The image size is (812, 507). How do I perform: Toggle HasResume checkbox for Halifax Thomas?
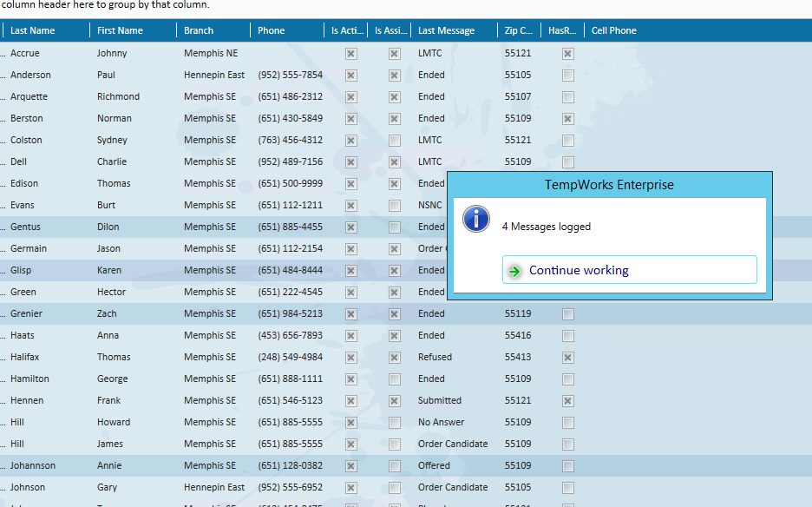[568, 357]
